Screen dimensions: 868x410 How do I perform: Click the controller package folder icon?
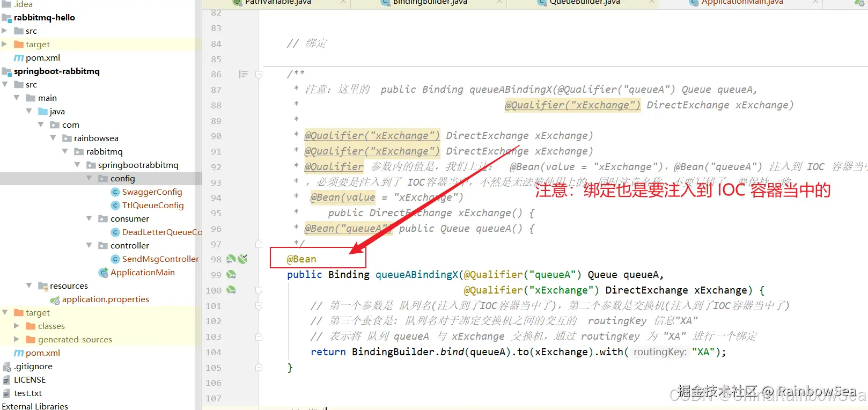click(x=104, y=246)
